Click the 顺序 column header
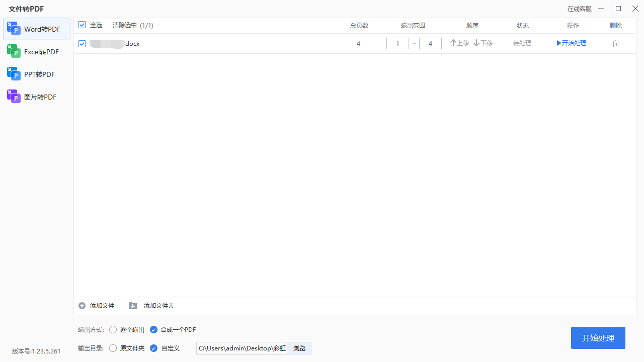Image resolution: width=644 pixels, height=362 pixels. [x=472, y=26]
